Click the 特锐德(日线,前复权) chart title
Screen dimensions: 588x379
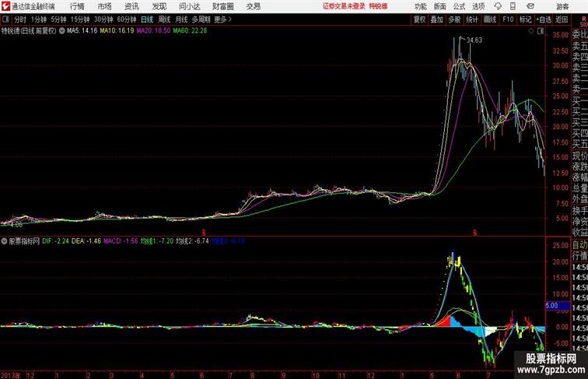click(29, 31)
